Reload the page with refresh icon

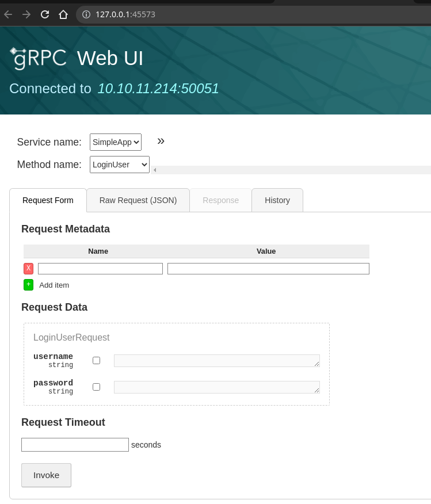[x=45, y=14]
